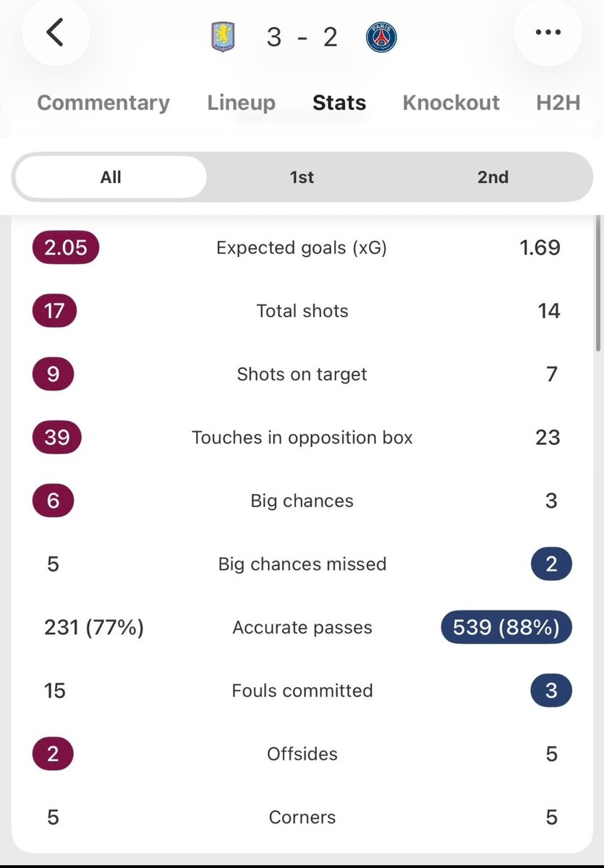Tap the Paris Saint-Germain club crest
This screenshot has height=868, width=604.
point(381,36)
